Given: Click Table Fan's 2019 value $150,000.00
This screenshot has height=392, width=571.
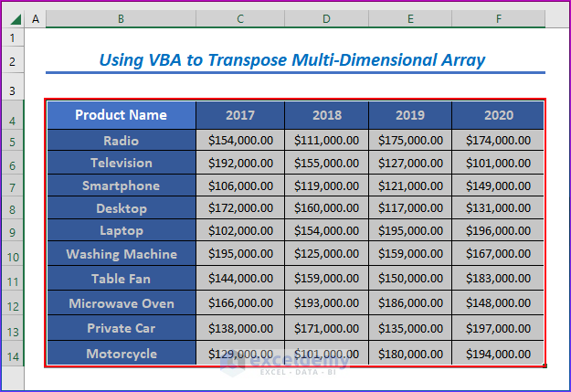Looking at the screenshot, I should click(x=410, y=279).
